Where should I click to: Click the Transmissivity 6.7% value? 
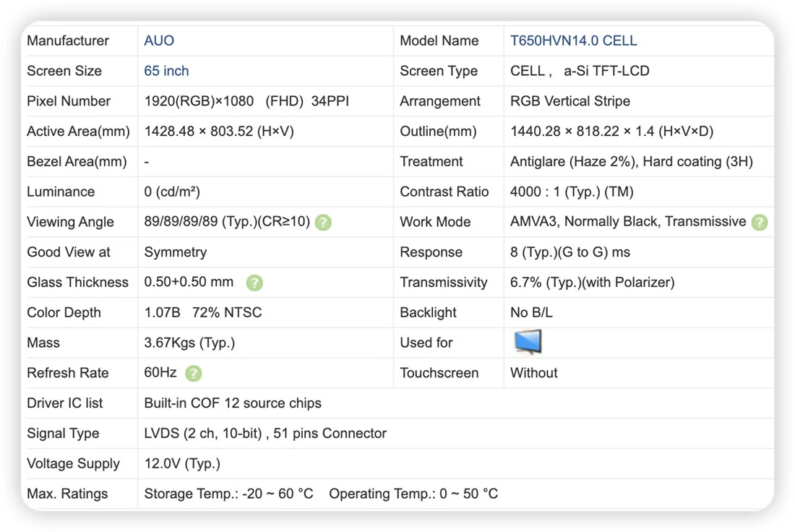pyautogui.click(x=592, y=282)
